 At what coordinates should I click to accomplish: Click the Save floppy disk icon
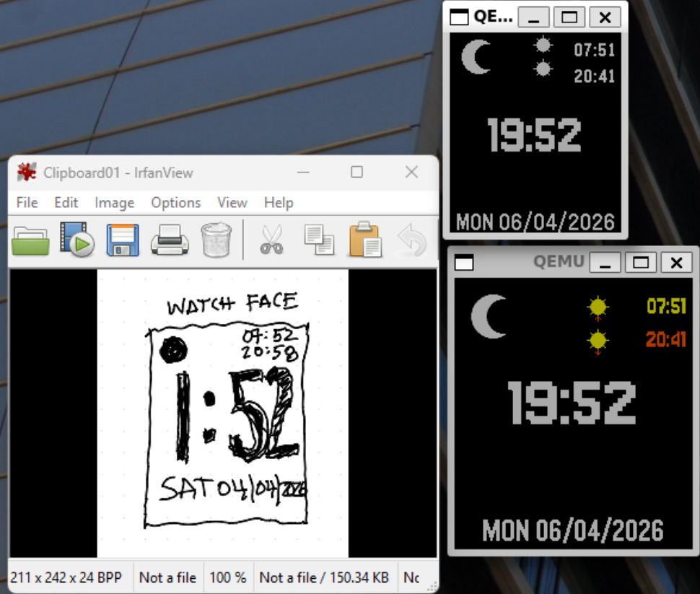point(123,240)
